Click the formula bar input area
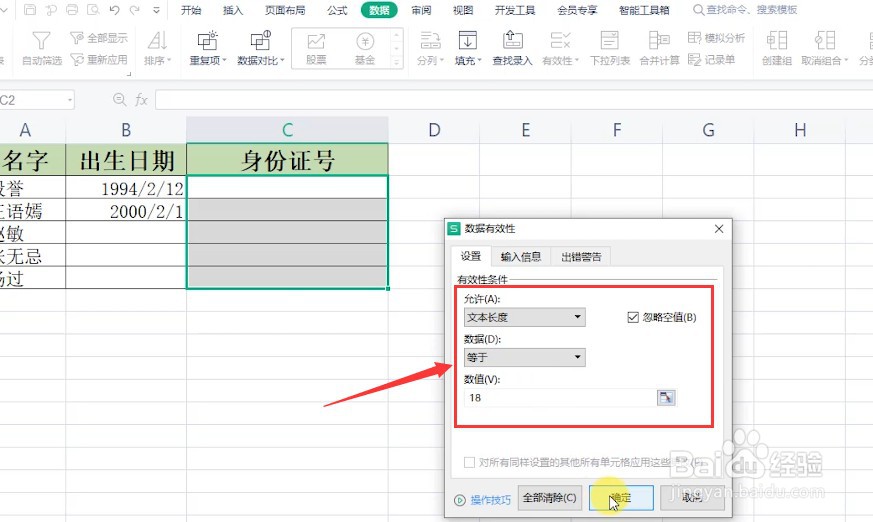 pyautogui.click(x=512, y=100)
